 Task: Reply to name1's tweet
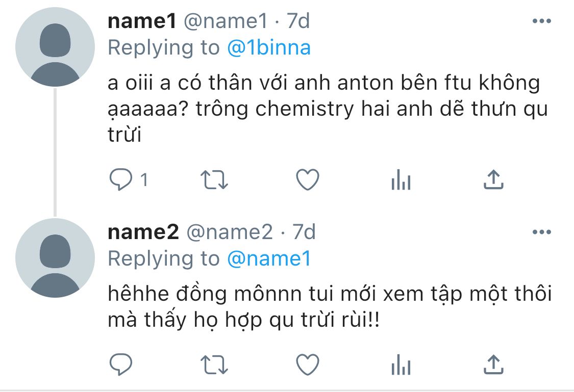coord(121,180)
